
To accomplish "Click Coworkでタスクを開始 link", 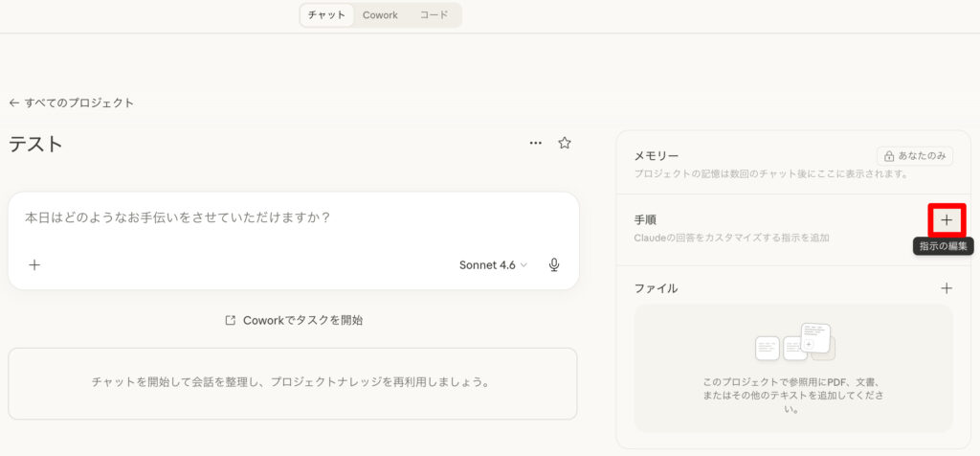I will click(x=293, y=320).
